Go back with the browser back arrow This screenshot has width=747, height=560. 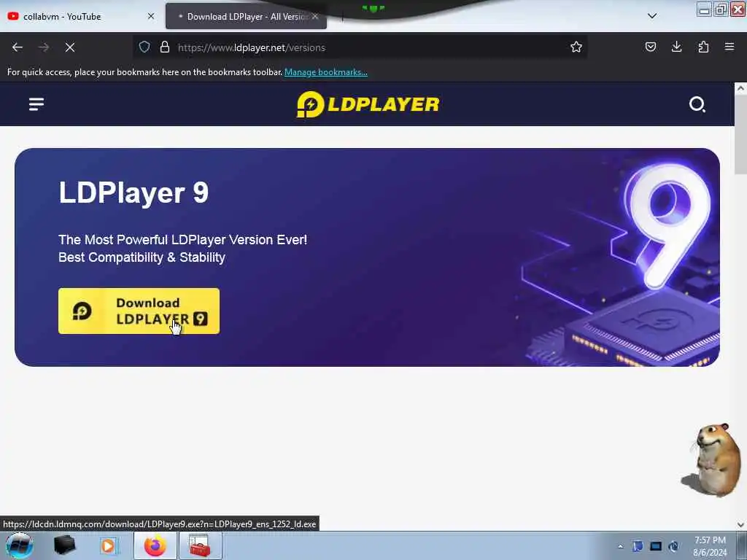click(x=18, y=47)
